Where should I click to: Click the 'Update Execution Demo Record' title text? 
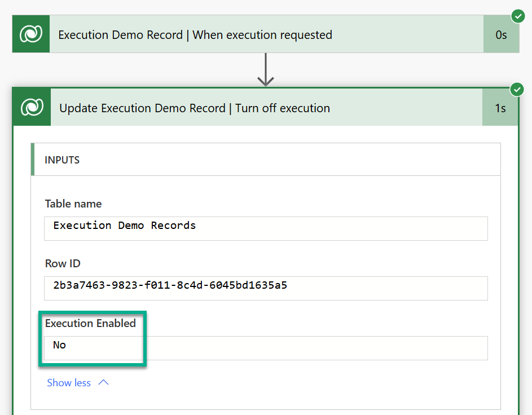143,108
